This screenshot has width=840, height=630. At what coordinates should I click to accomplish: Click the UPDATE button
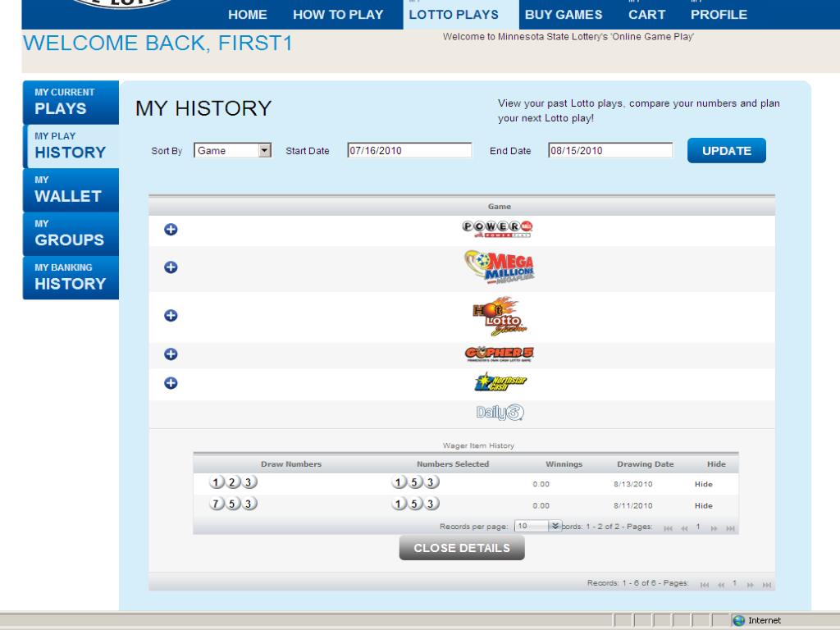point(727,151)
